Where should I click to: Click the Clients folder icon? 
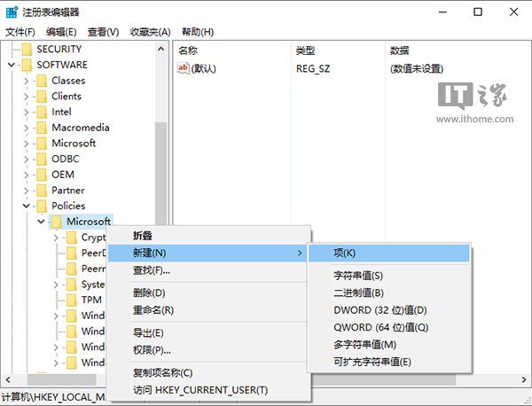point(42,97)
